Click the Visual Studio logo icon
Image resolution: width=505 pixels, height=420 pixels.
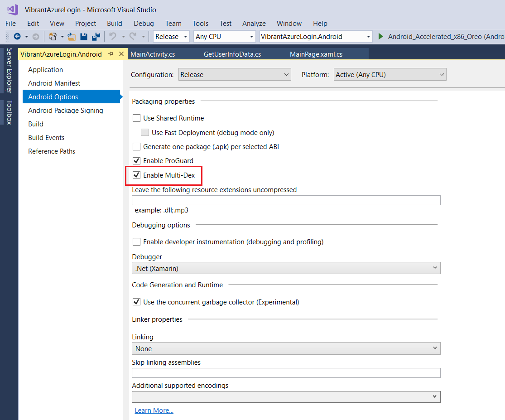(x=13, y=10)
